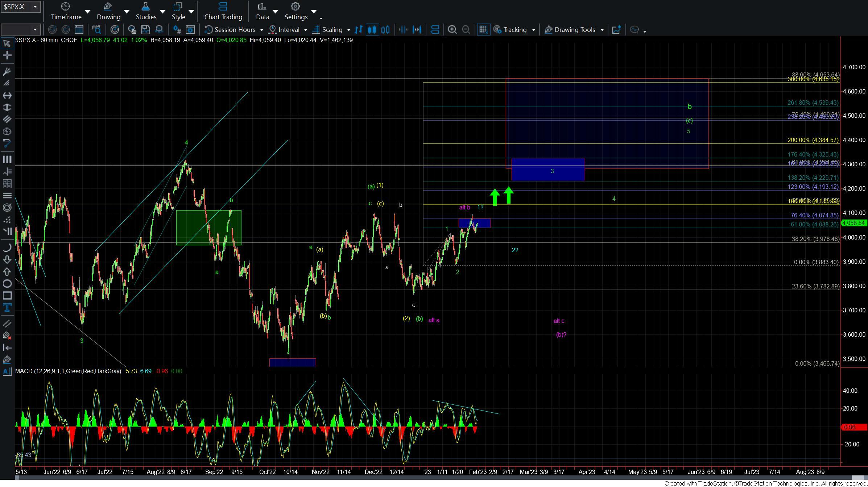Click the remove drawing objects icon
This screenshot has width=868, height=487.
tap(7, 336)
